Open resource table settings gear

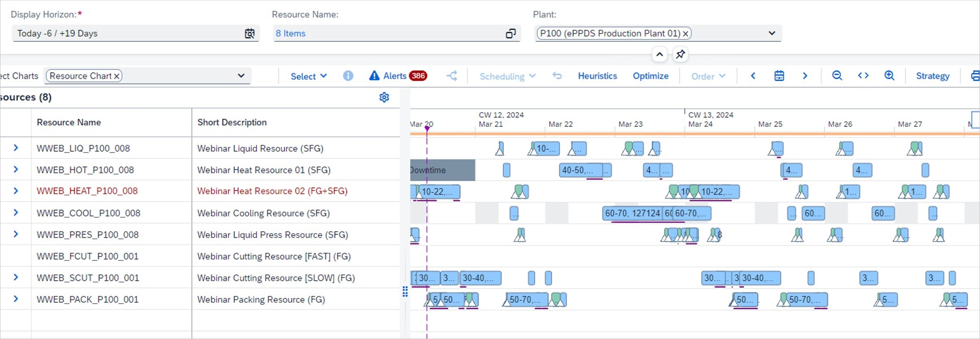384,97
